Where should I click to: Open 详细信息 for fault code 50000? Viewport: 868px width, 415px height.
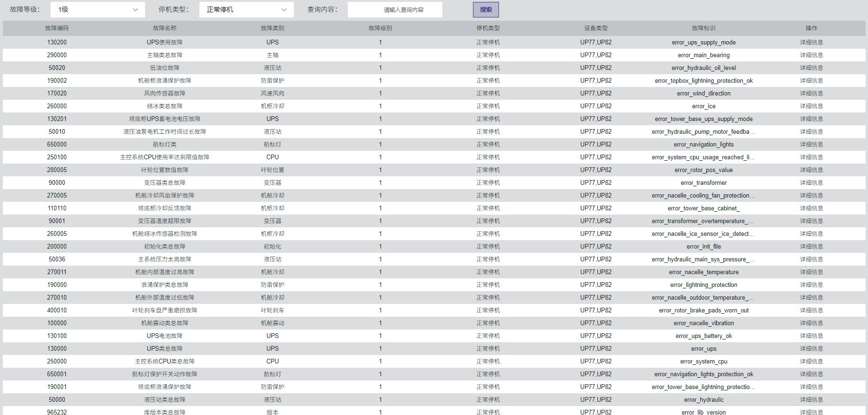click(811, 400)
